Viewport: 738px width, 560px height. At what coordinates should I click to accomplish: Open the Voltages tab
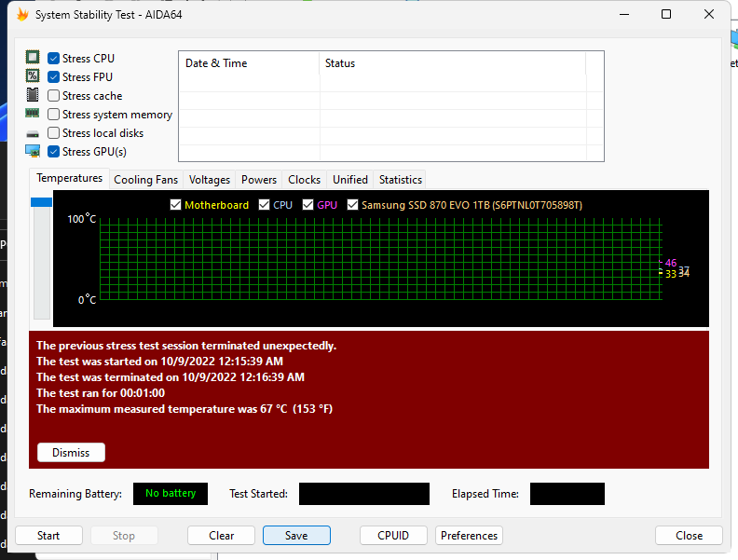point(210,180)
